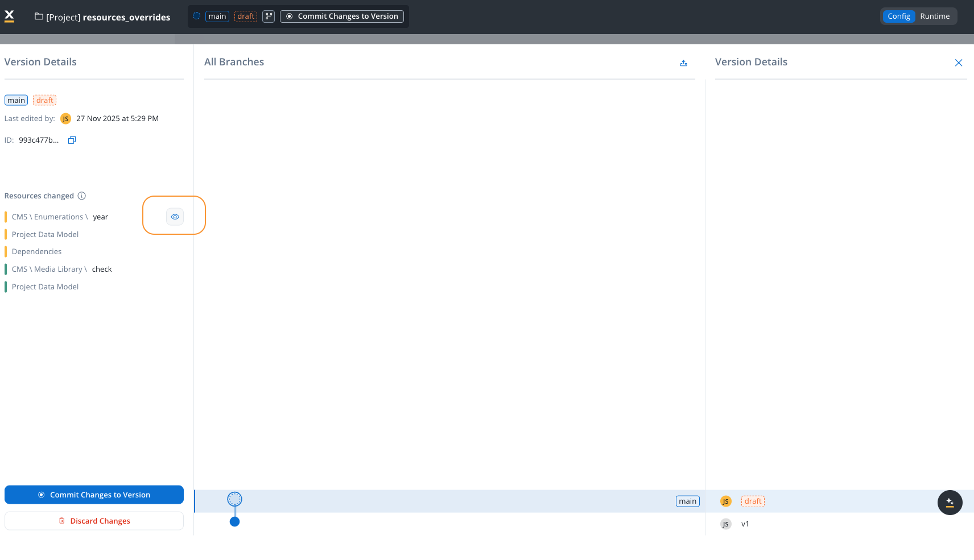
Task: Click the X logo in the top-left corner
Action: tap(9, 15)
